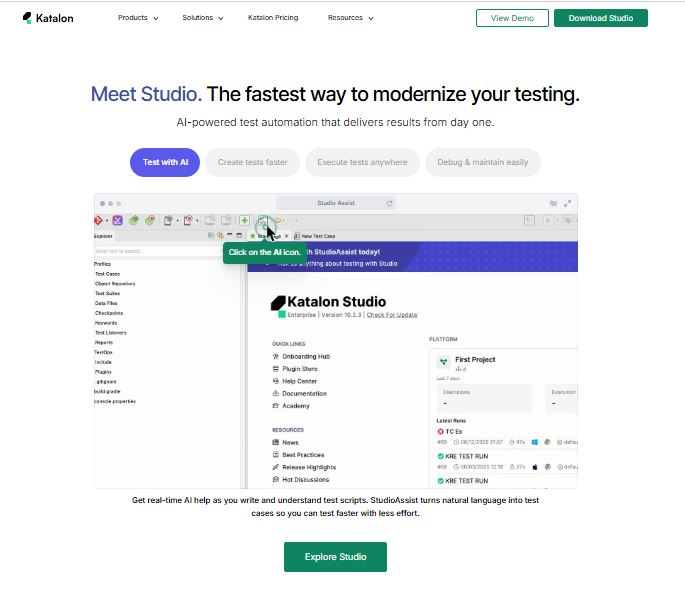Click the First Project icon
Viewport: 685px width, 608px height.
[x=443, y=361]
